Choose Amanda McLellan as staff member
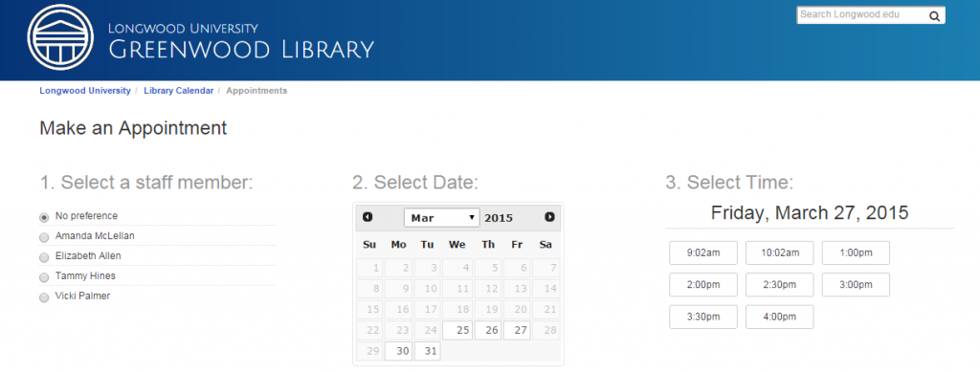This screenshot has height=372, width=980. pyautogui.click(x=44, y=237)
